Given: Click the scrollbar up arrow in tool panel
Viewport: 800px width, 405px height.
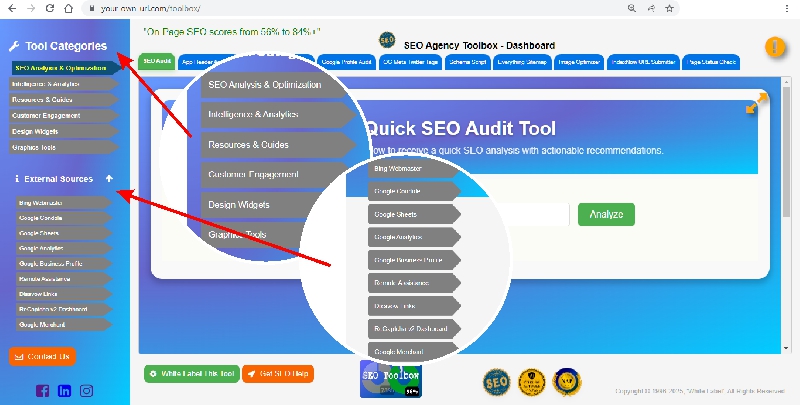Looking at the screenshot, I should [786, 82].
